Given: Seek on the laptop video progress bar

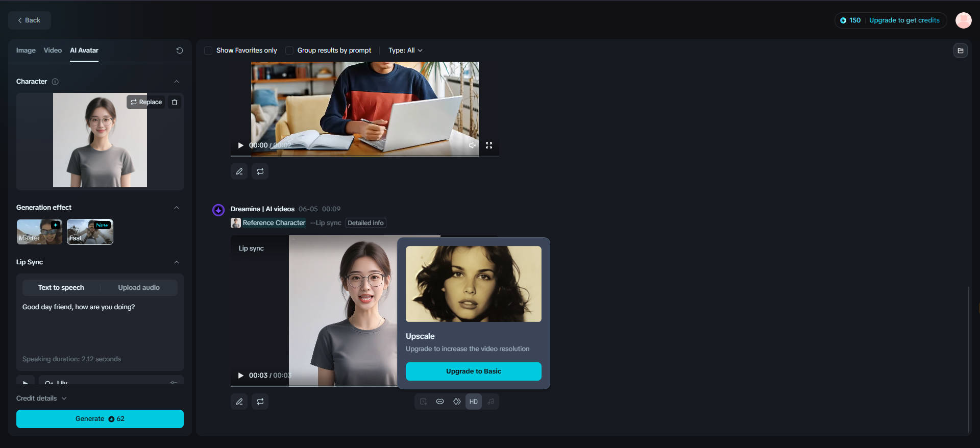Looking at the screenshot, I should coord(364,156).
